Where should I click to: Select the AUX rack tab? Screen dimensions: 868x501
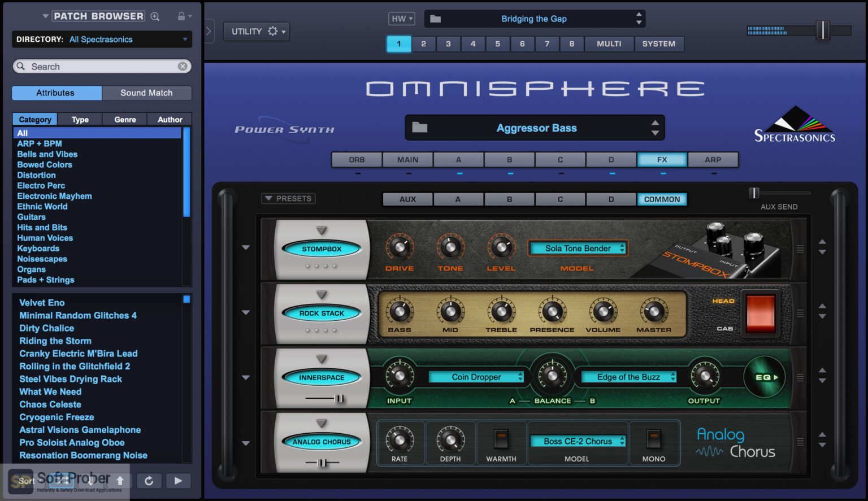tap(407, 199)
